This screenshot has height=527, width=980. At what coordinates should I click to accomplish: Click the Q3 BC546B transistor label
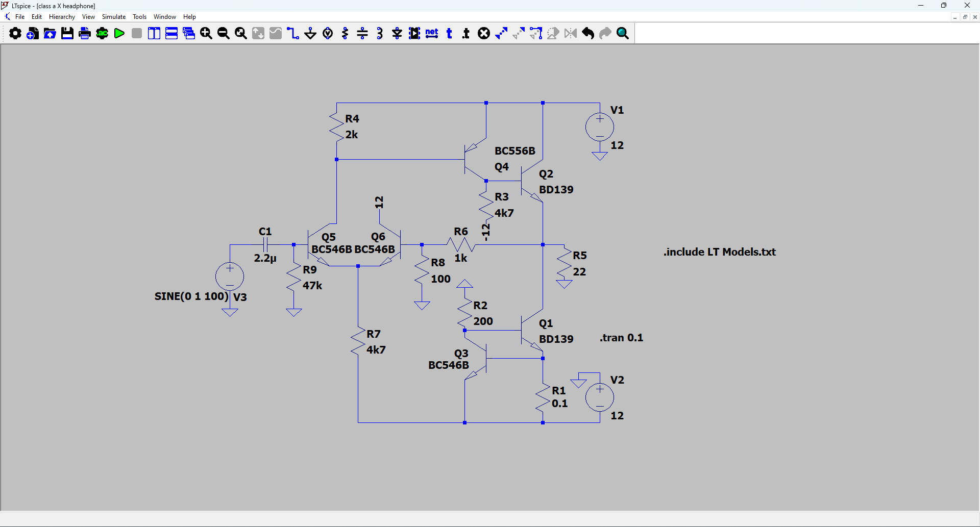(449, 365)
